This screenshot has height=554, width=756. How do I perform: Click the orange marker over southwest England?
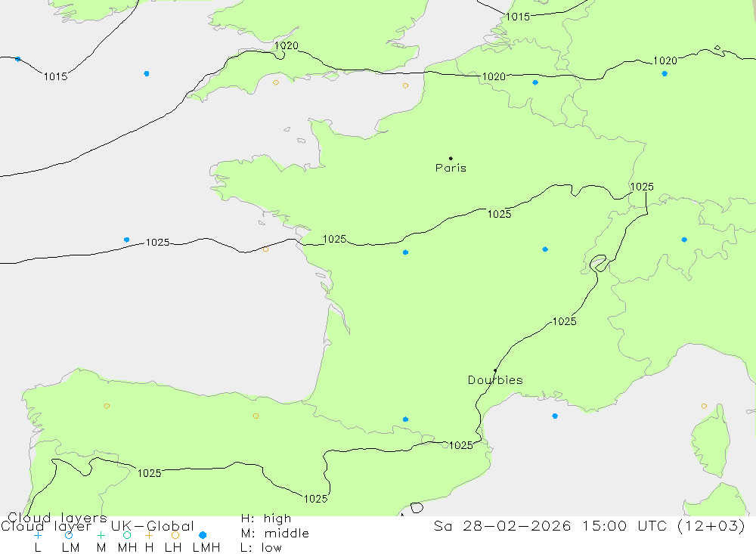(x=276, y=82)
